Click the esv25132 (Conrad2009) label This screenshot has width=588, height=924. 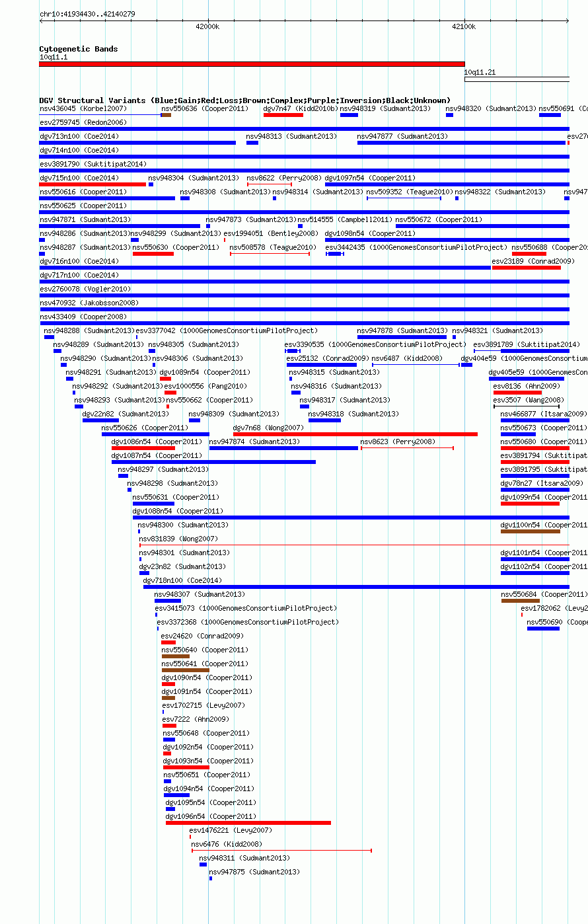[328, 358]
